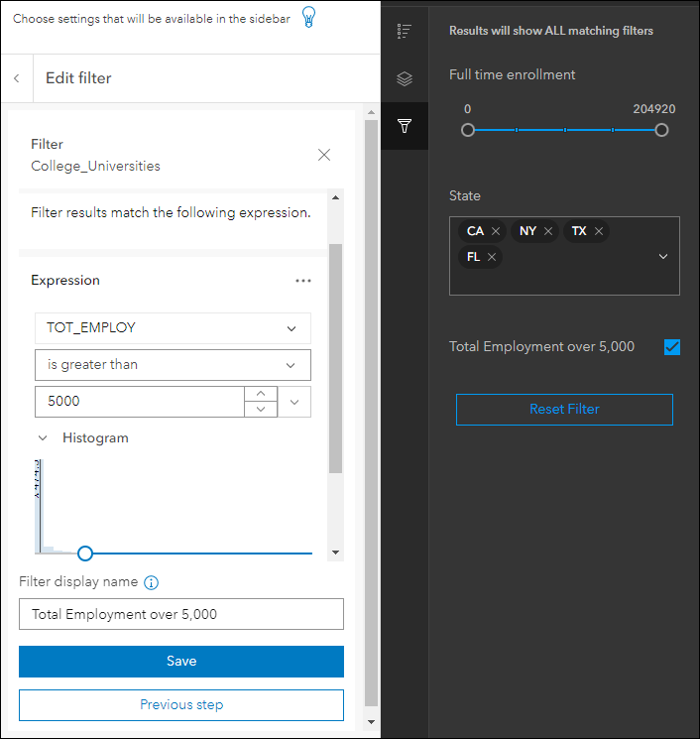Uncheck Total Employment over 5,000 checkbox
The image size is (700, 739).
coord(672,347)
